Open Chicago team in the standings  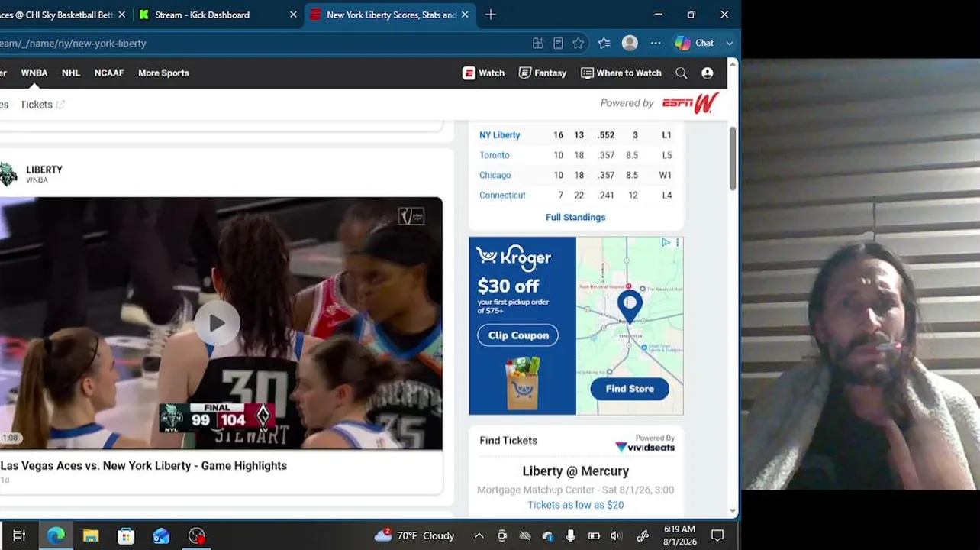point(495,175)
